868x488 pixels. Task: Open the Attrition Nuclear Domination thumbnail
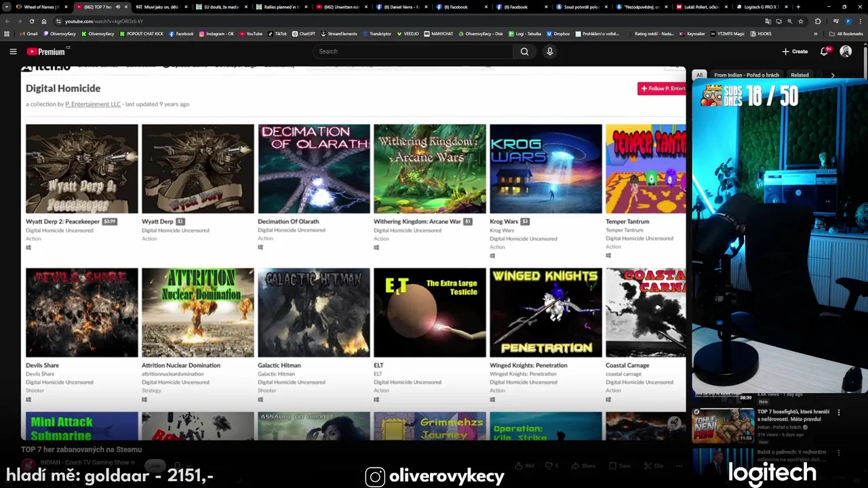click(x=198, y=312)
